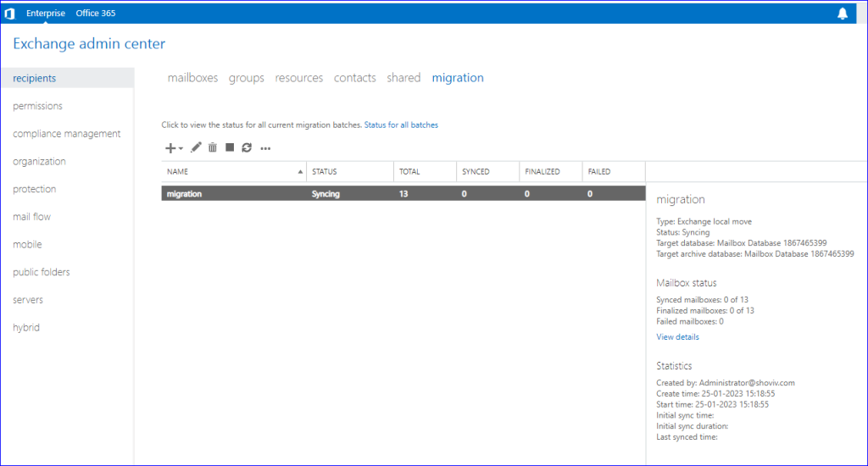This screenshot has width=868, height=466.
Task: Open the mailboxes tab
Action: pyautogui.click(x=192, y=78)
